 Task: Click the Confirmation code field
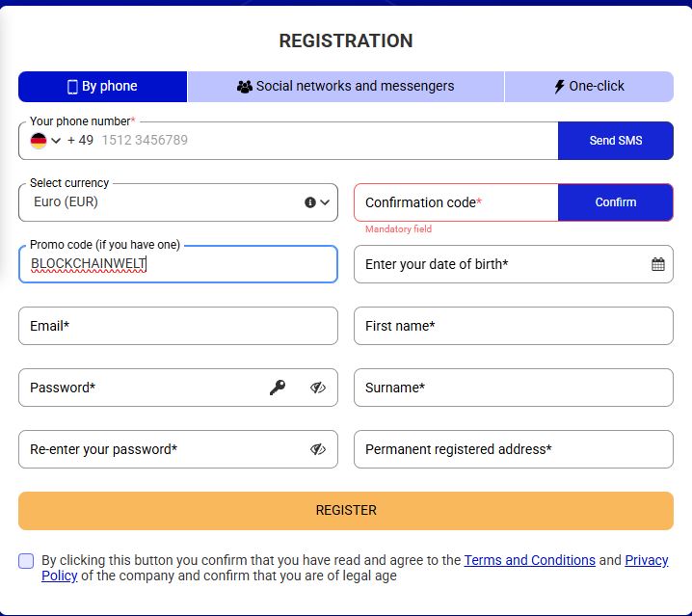click(456, 202)
